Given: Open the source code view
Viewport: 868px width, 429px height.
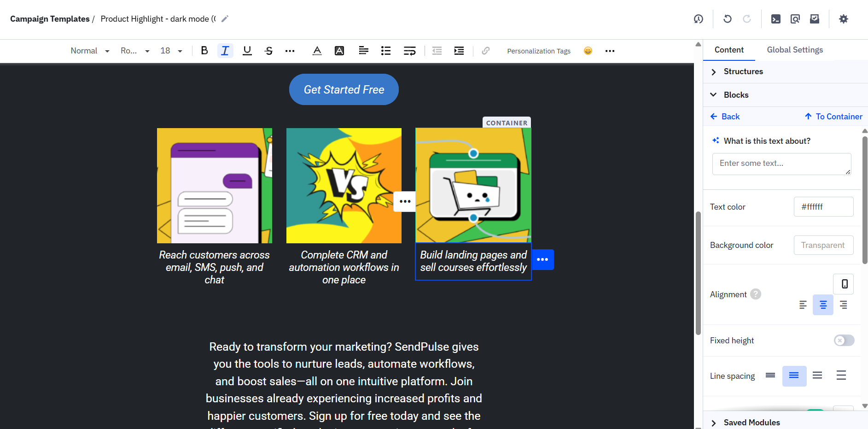Looking at the screenshot, I should [x=776, y=19].
